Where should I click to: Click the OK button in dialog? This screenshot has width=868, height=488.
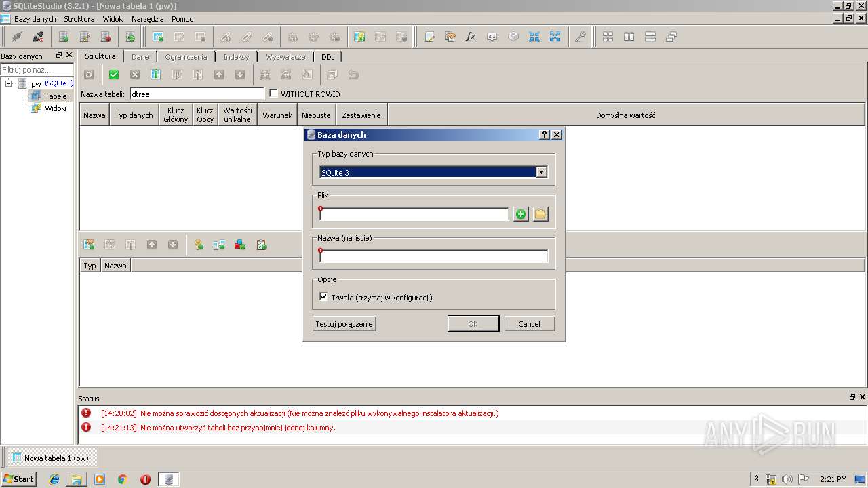pos(473,324)
